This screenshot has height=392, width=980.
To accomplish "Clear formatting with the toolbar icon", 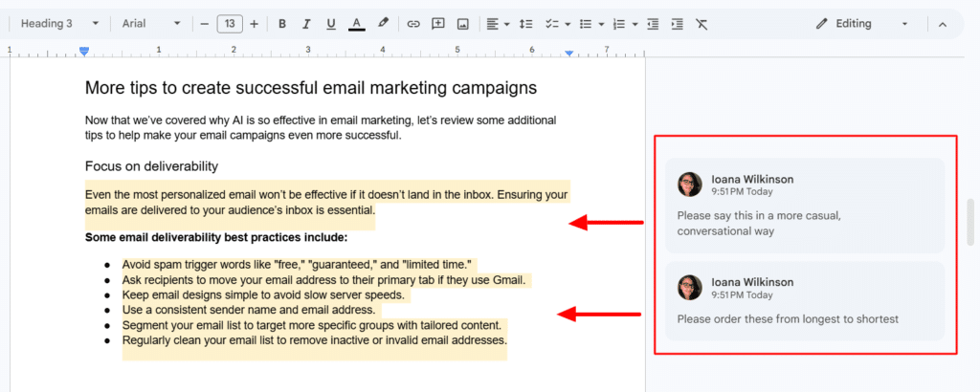I will pos(702,24).
